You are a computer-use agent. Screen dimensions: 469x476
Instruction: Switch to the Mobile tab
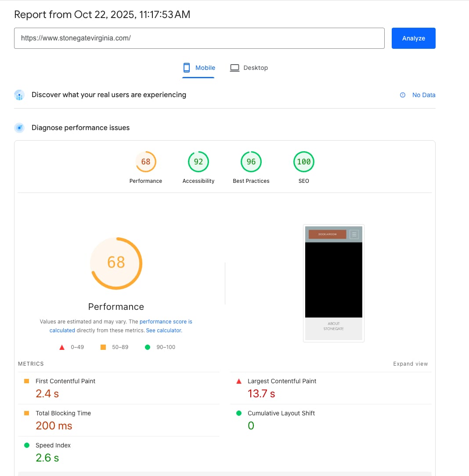tap(199, 68)
